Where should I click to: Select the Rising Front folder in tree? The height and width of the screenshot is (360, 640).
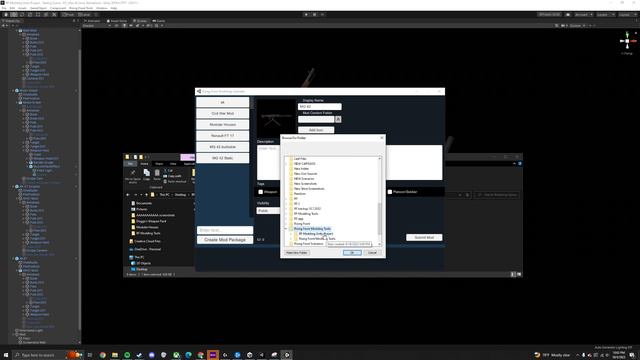302,224
